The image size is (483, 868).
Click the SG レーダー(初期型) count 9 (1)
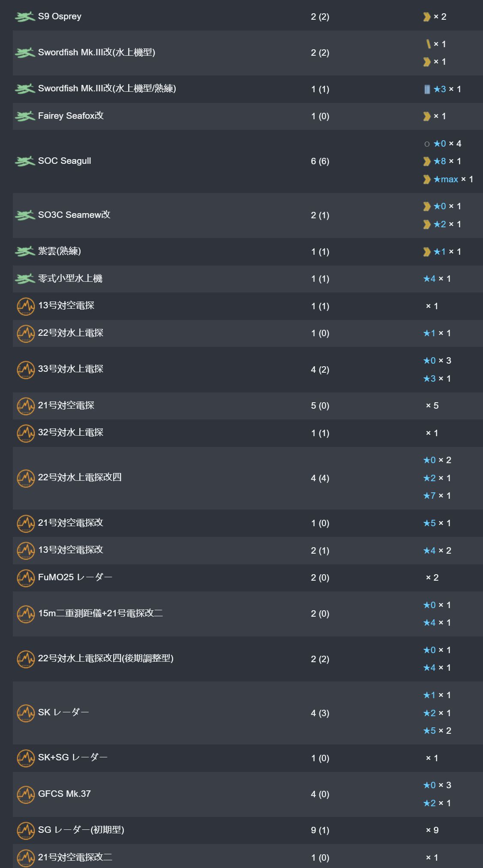[320, 830]
